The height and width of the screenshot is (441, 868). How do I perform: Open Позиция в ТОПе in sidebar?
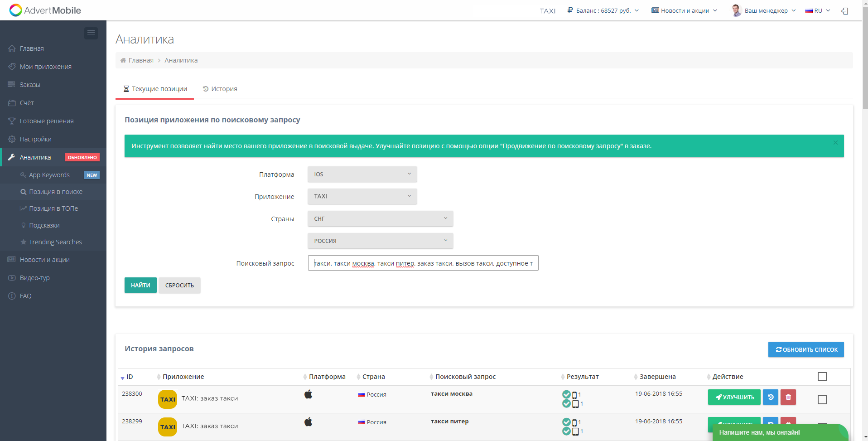(x=53, y=208)
